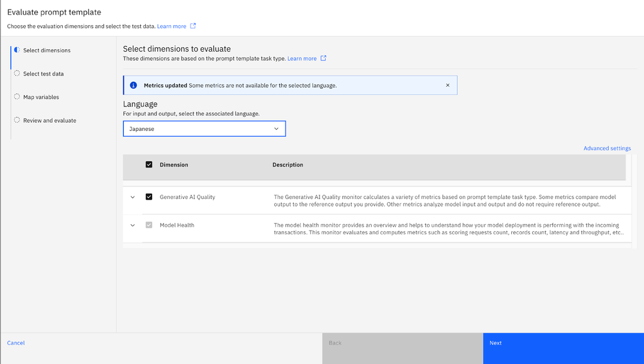Click Cancel to exit evaluation
Image resolution: width=644 pixels, height=364 pixels.
(x=16, y=343)
